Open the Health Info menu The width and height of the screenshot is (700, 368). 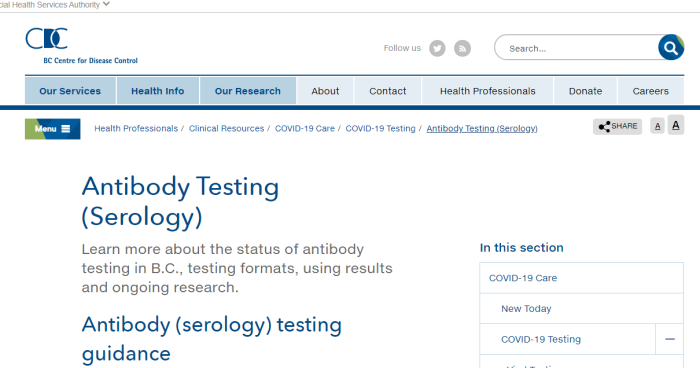(x=158, y=91)
